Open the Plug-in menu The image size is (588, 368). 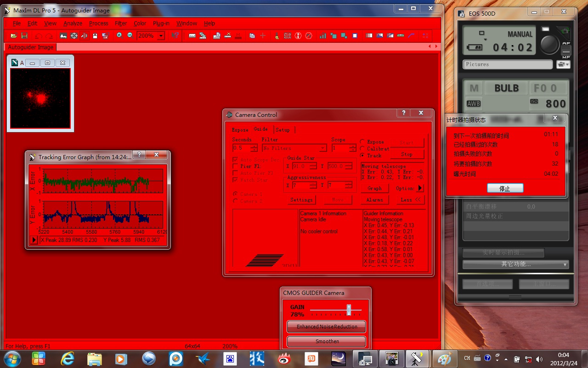pyautogui.click(x=161, y=23)
